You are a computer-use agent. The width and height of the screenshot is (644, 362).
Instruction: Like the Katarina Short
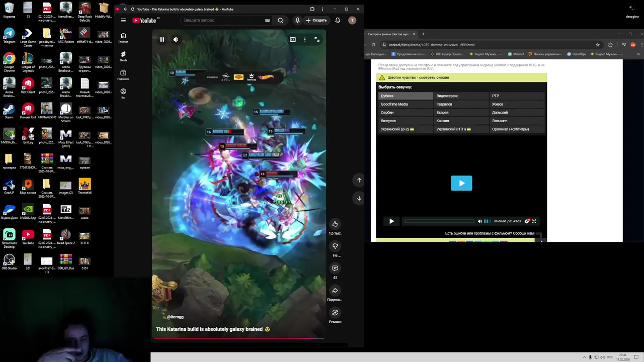[x=335, y=224]
